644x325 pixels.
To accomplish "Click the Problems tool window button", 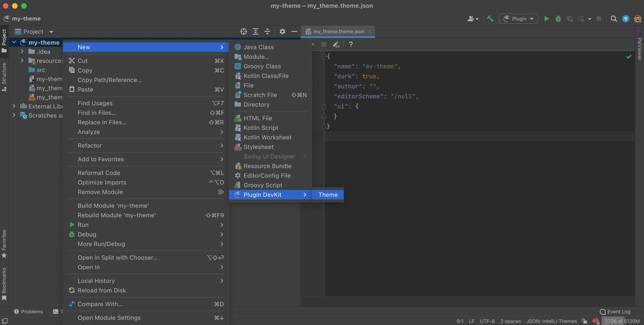I will [28, 312].
